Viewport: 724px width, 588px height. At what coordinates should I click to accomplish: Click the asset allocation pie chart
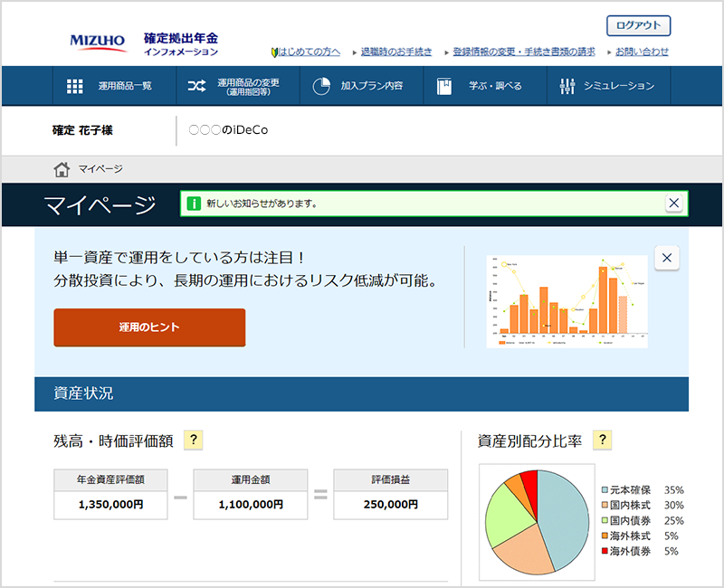(x=537, y=523)
